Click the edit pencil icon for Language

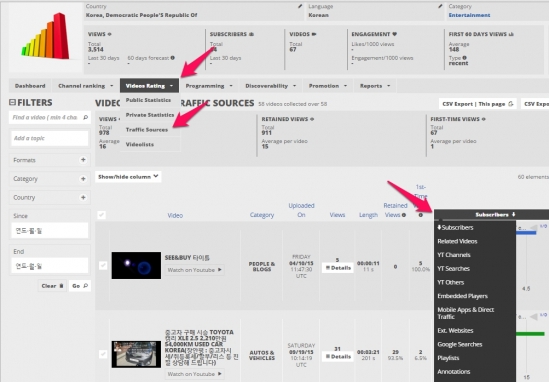pyautogui.click(x=440, y=6)
